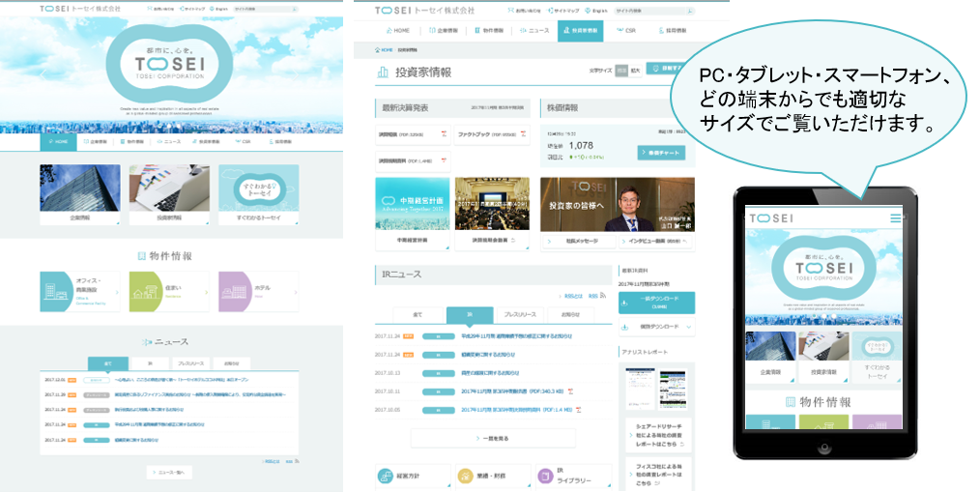Expand the 個別ダウンロード dropdown

click(656, 327)
